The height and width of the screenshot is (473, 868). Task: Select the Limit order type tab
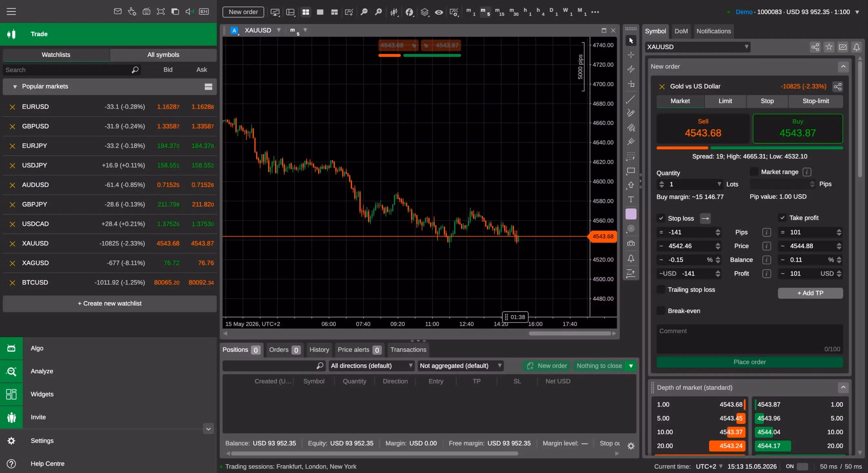pyautogui.click(x=725, y=101)
